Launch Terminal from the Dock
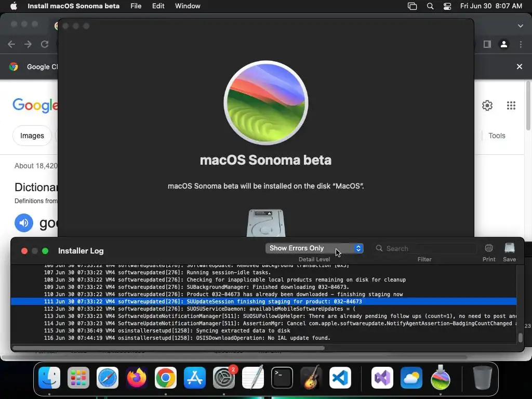 click(282, 378)
